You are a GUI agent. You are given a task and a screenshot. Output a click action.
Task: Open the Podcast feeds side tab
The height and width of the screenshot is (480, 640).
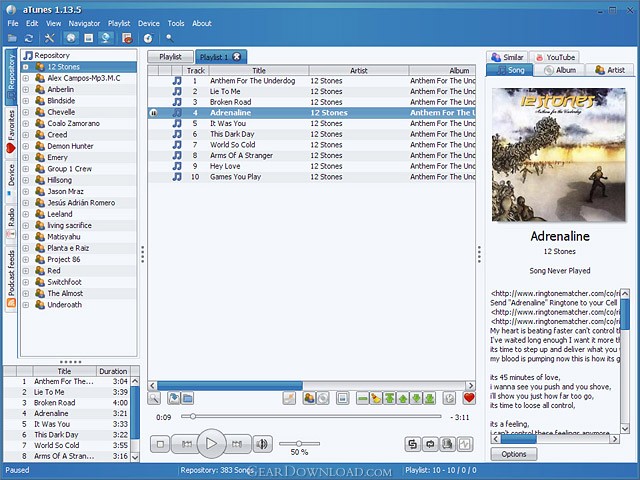[x=11, y=279]
